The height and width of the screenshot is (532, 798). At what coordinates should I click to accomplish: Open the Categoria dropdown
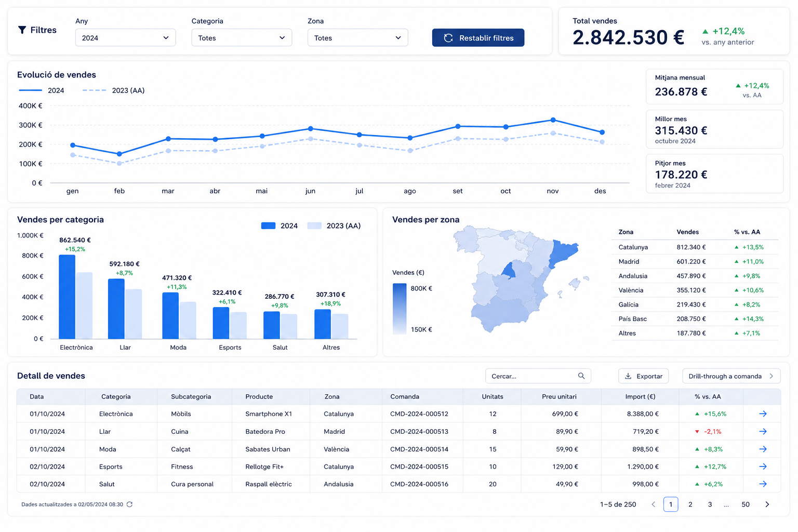(242, 38)
